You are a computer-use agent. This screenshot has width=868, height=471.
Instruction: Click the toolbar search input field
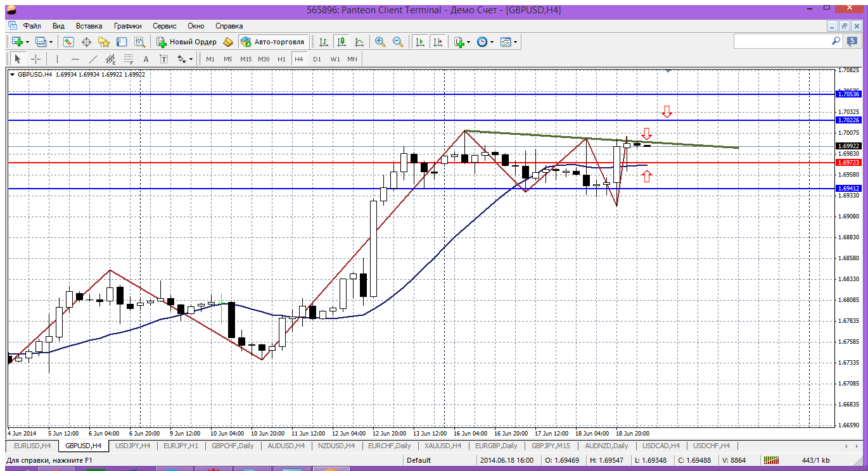click(x=782, y=41)
